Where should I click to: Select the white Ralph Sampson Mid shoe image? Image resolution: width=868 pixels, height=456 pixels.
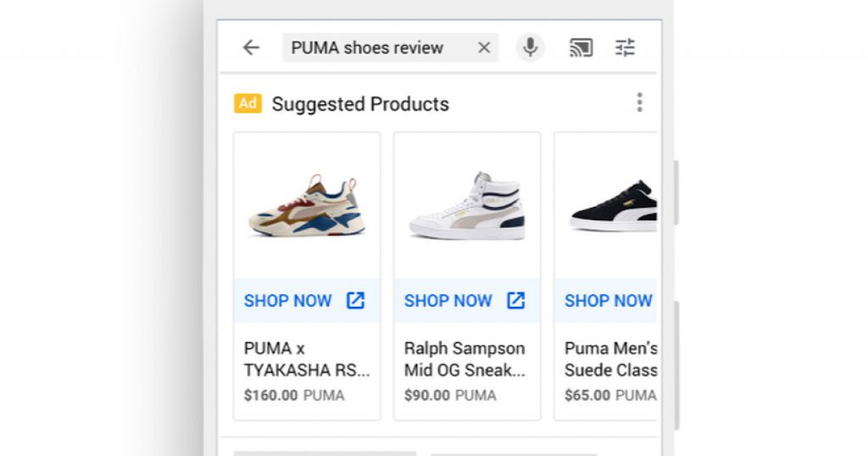tap(467, 206)
